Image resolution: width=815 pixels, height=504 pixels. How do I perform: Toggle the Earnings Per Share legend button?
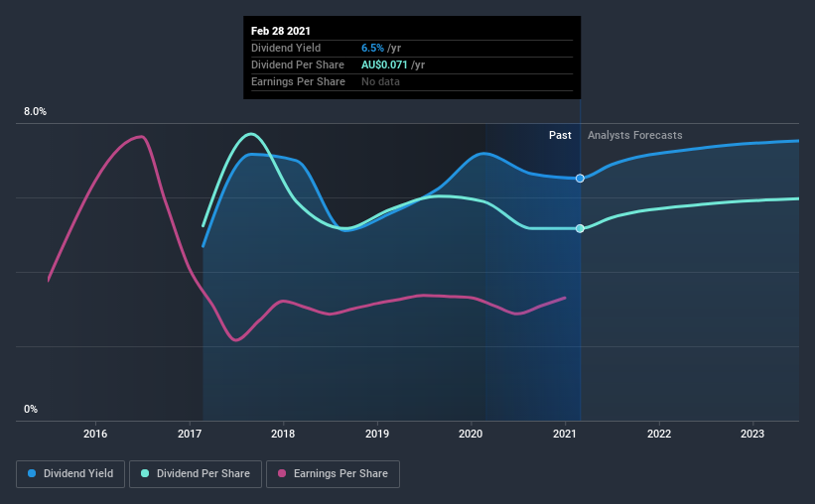[x=333, y=474]
